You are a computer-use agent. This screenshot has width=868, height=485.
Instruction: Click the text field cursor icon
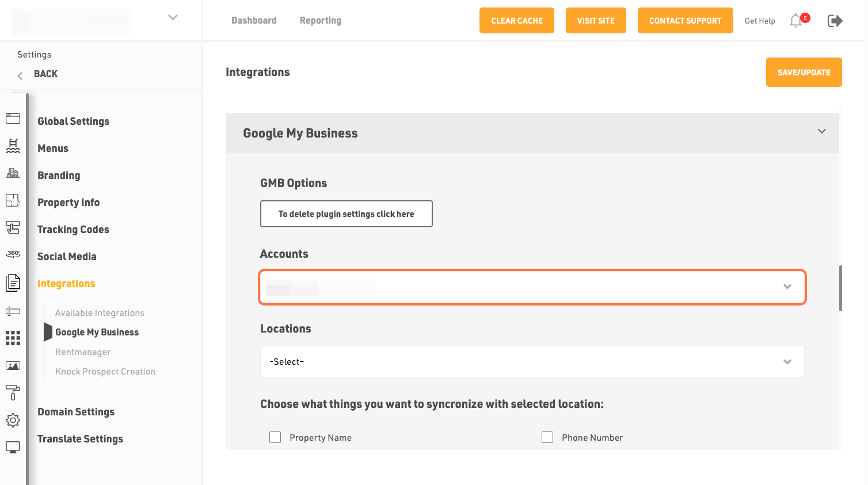[x=13, y=311]
